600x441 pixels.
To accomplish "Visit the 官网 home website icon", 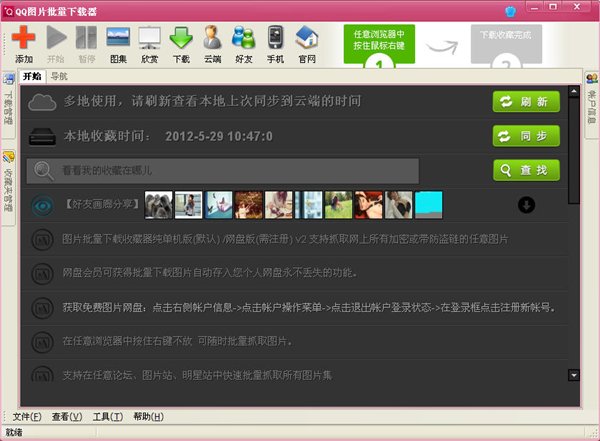I will [307, 37].
